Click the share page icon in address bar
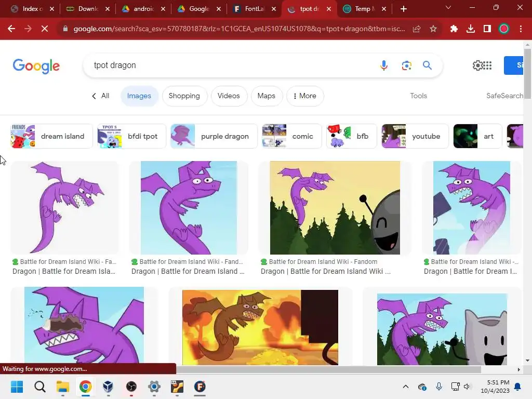The height and width of the screenshot is (399, 532). pos(417,29)
